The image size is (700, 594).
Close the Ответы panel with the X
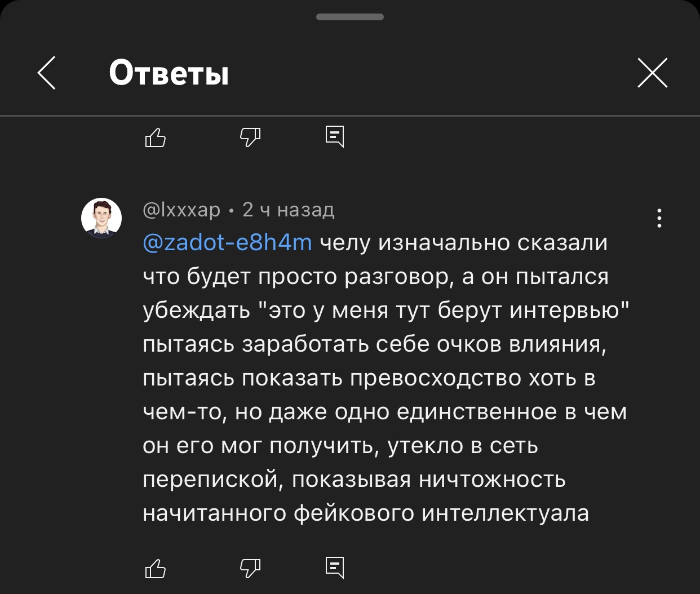pyautogui.click(x=652, y=73)
